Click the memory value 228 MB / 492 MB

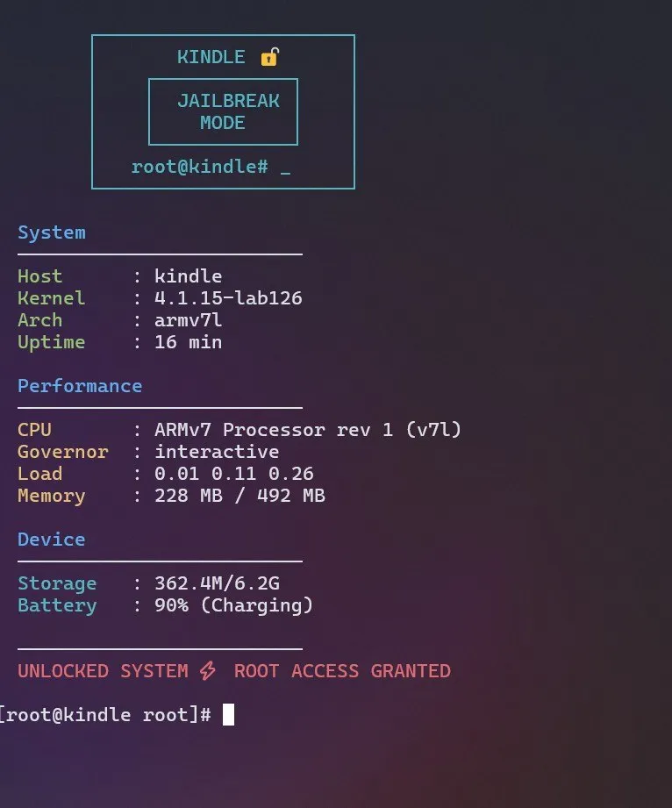point(239,495)
